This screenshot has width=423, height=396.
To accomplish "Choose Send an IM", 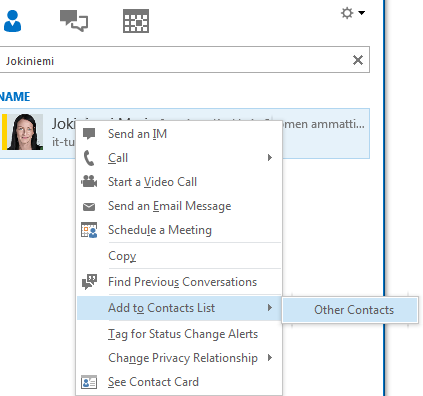I will pos(179,134).
